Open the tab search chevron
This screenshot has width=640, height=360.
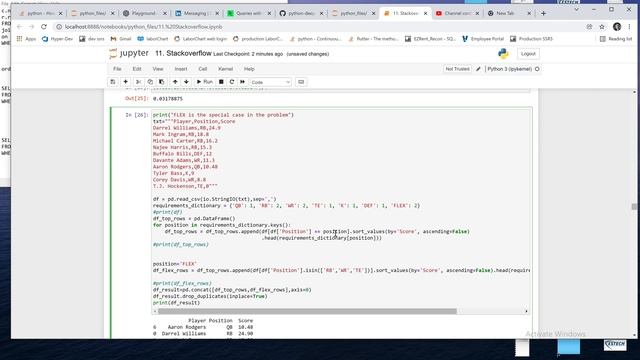(576, 9)
